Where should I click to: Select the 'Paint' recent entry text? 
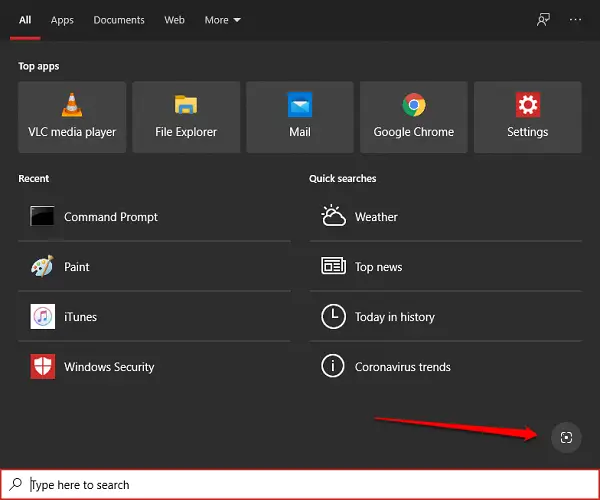[x=77, y=267]
